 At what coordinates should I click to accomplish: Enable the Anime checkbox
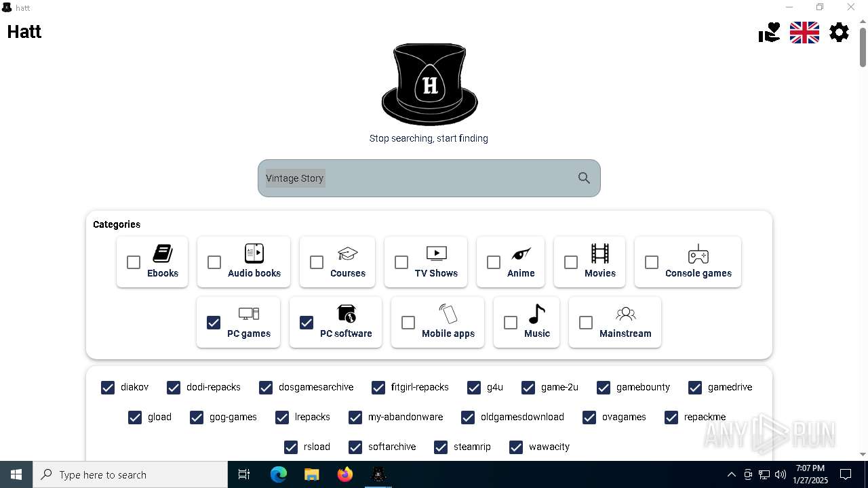(x=494, y=262)
